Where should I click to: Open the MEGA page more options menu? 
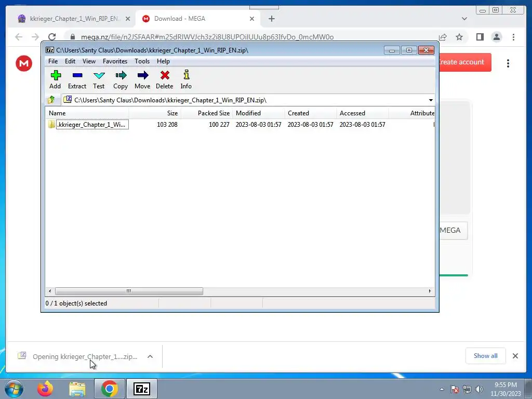508,63
